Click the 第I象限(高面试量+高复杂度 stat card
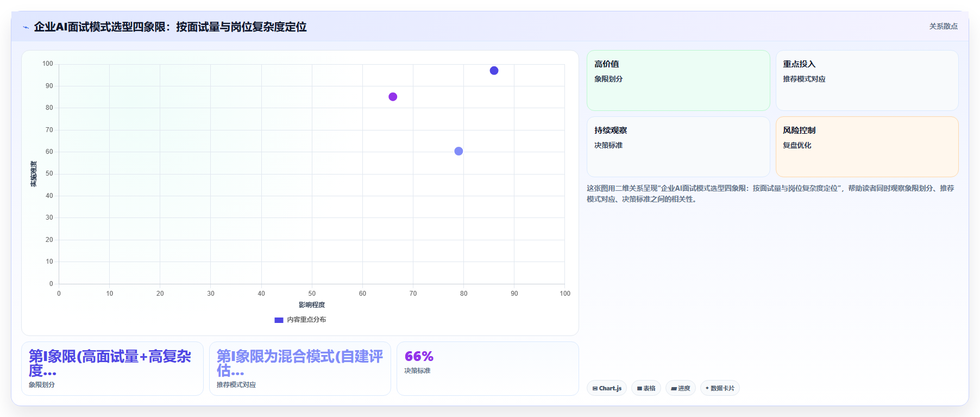 coord(112,369)
